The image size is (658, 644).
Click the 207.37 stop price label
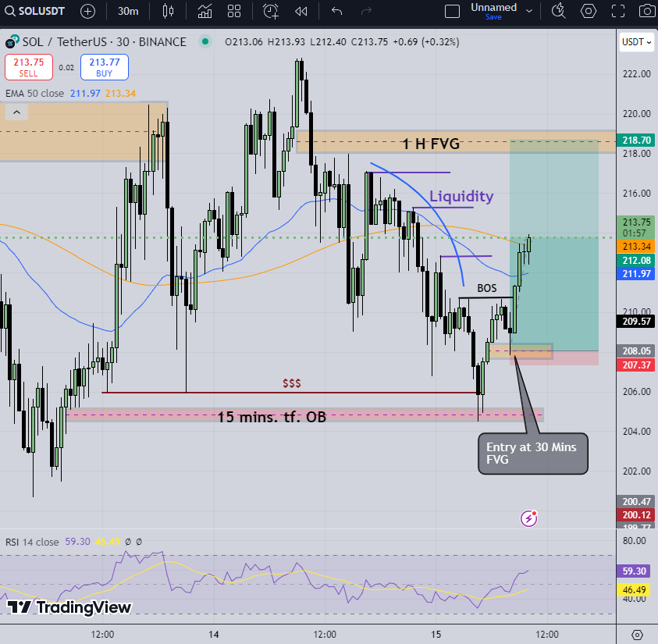(x=636, y=365)
